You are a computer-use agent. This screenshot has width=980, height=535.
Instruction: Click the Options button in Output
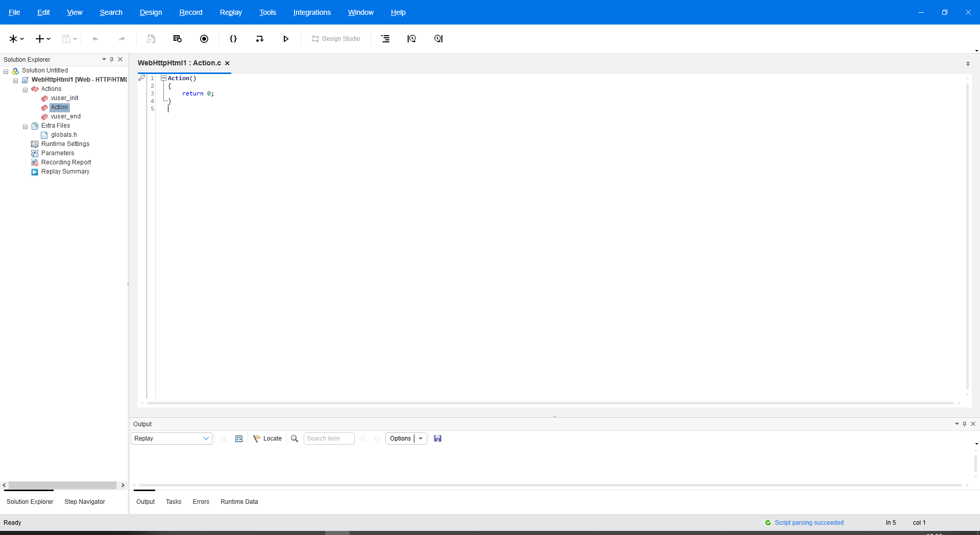[x=400, y=439]
